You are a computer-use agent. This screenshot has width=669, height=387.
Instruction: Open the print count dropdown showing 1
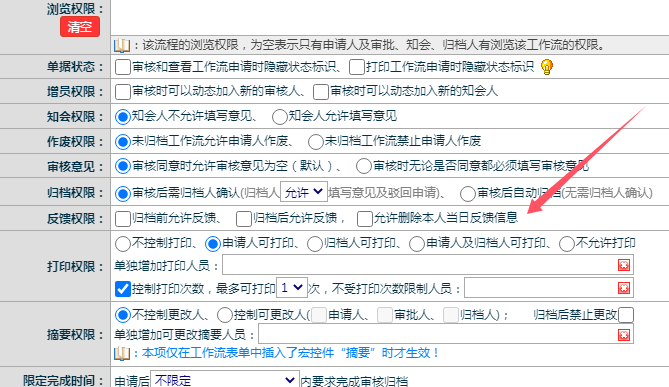coord(292,288)
